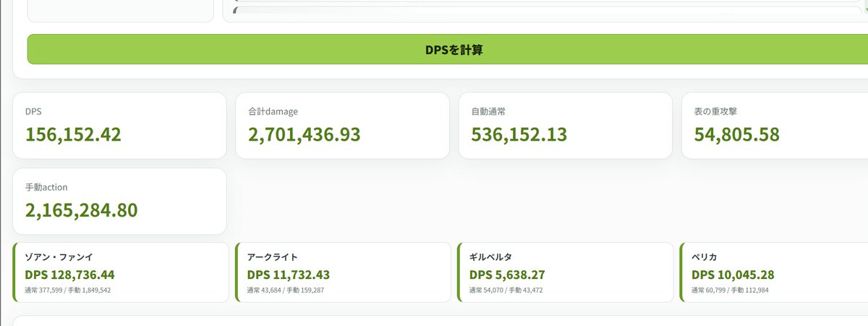
Task: Select DPS 128,736.44 text
Action: [x=69, y=275]
